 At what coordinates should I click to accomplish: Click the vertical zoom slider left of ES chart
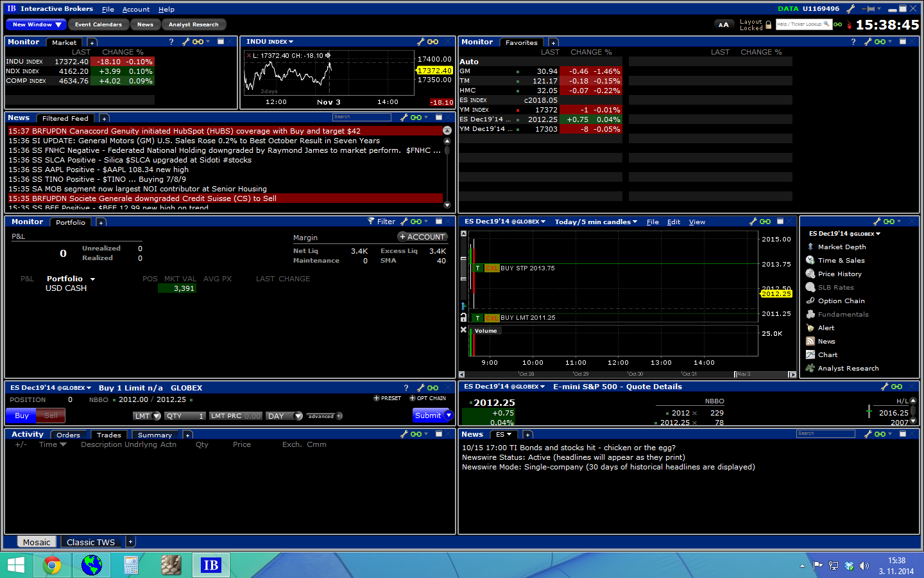tap(463, 270)
